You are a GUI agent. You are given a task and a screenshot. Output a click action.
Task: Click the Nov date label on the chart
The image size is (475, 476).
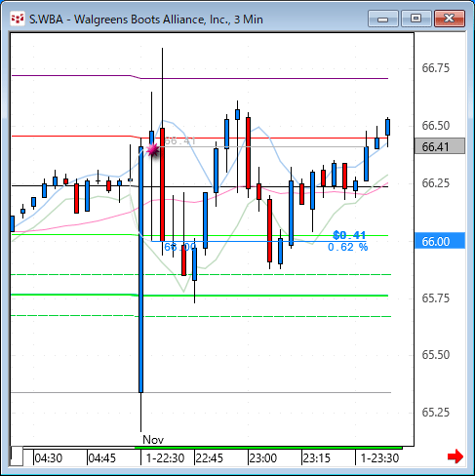[153, 440]
